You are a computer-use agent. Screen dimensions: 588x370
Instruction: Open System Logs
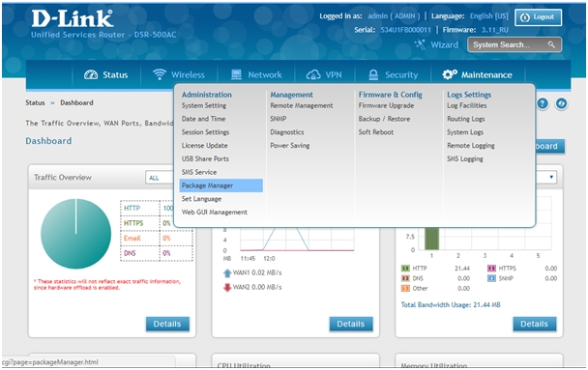[x=465, y=132]
